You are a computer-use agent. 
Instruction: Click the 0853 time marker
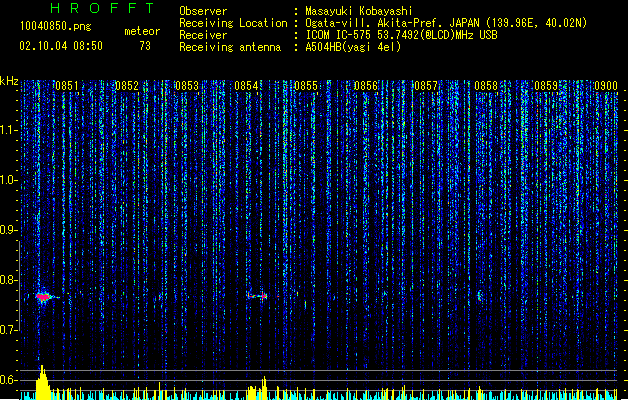[x=187, y=86]
